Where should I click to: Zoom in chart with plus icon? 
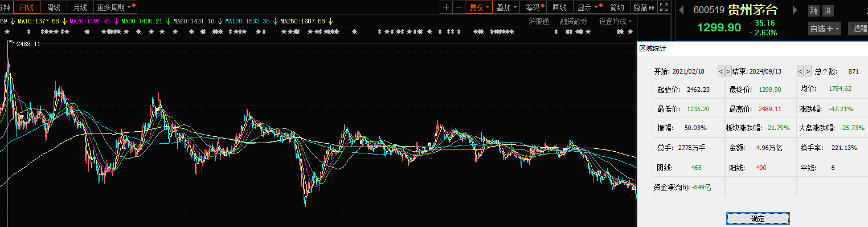click(446, 7)
